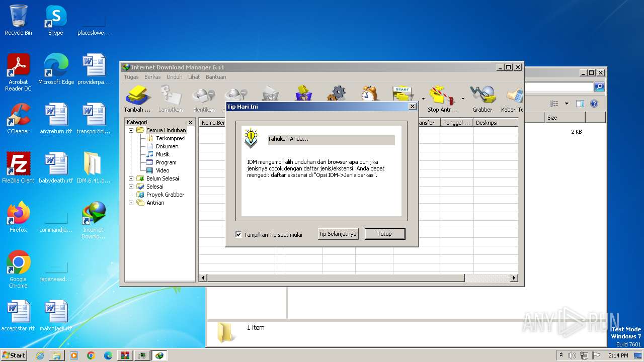Open the Start queue dropdown arrow

tap(423, 99)
